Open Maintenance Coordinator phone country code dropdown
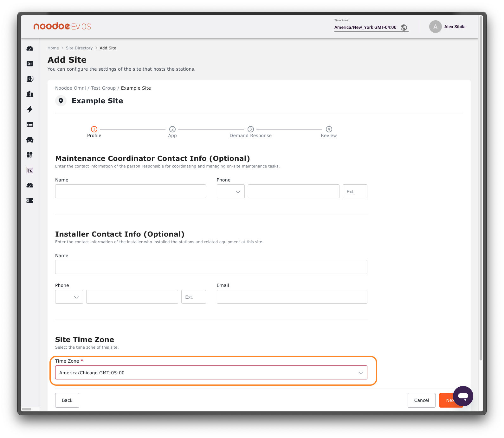Screen dimensions: 504x438 (x=230, y=192)
